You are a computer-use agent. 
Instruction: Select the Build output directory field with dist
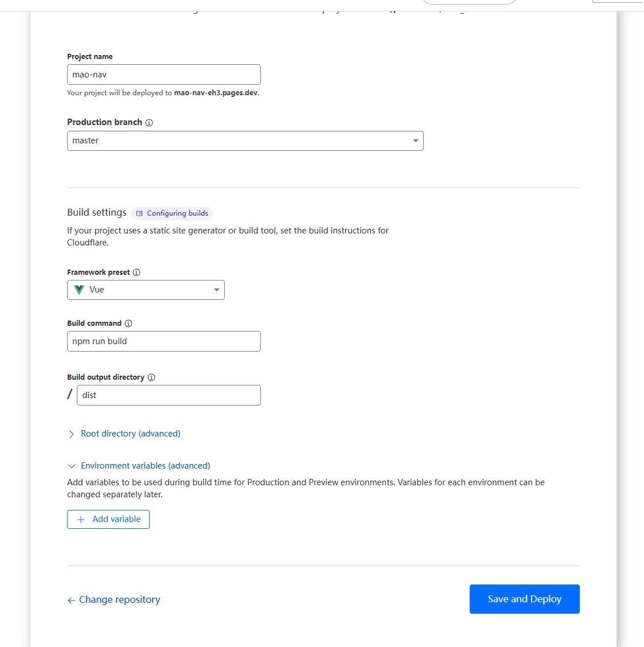tap(169, 395)
